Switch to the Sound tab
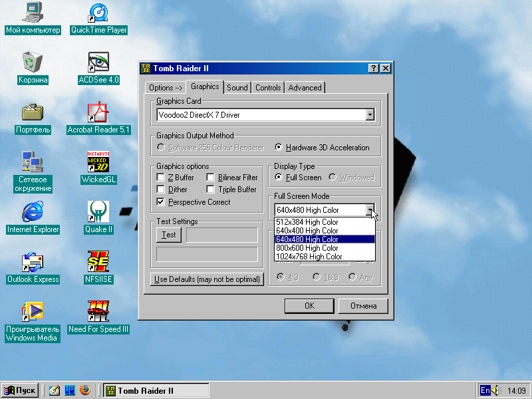This screenshot has width=532, height=399. coord(237,88)
